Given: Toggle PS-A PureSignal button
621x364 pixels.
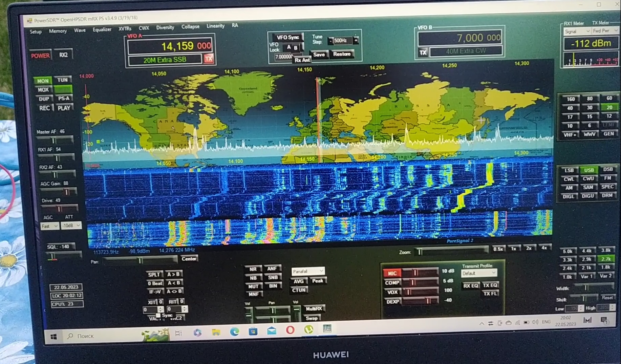Looking at the screenshot, I should [64, 99].
